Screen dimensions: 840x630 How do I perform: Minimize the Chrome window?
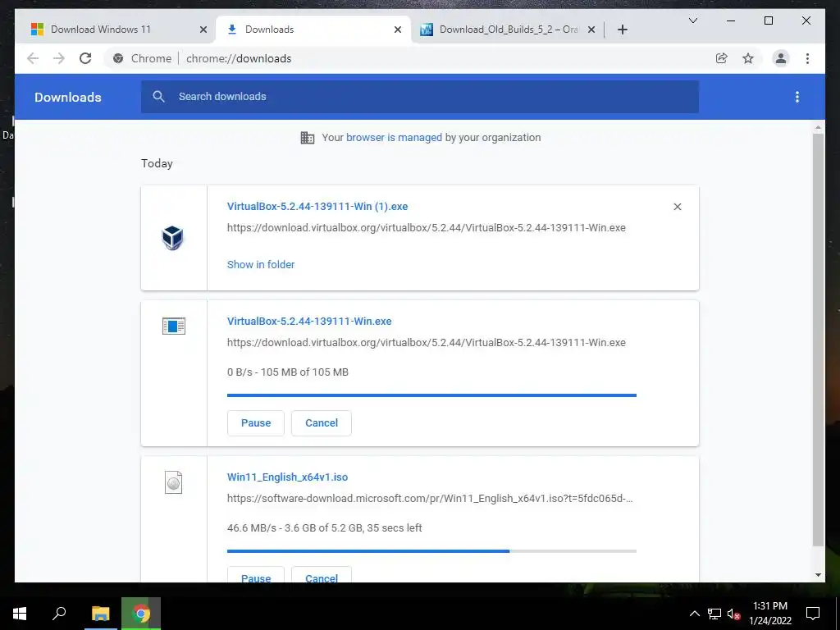731,21
